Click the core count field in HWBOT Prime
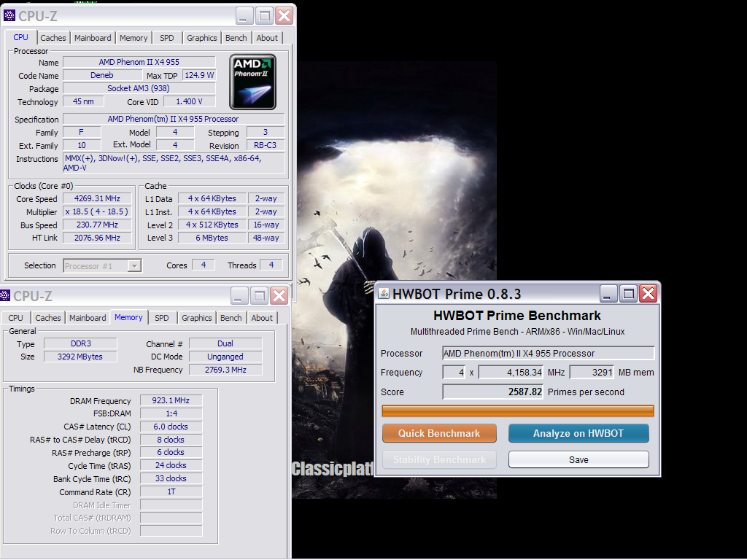The height and width of the screenshot is (560, 747). point(454,373)
